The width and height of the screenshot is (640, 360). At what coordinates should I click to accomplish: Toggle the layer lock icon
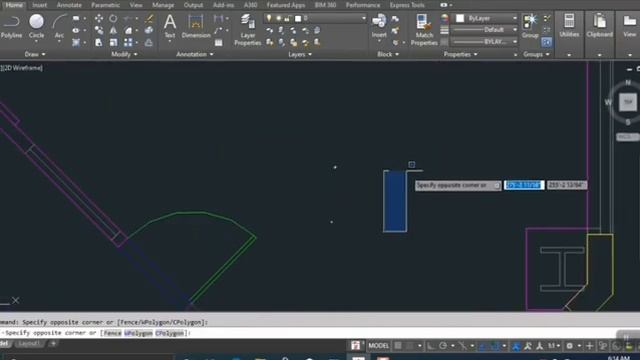pyautogui.click(x=287, y=18)
